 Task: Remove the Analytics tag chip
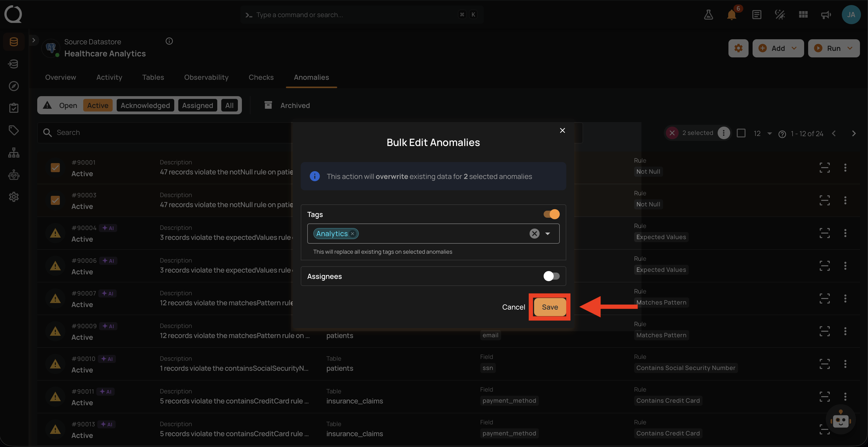[353, 234]
